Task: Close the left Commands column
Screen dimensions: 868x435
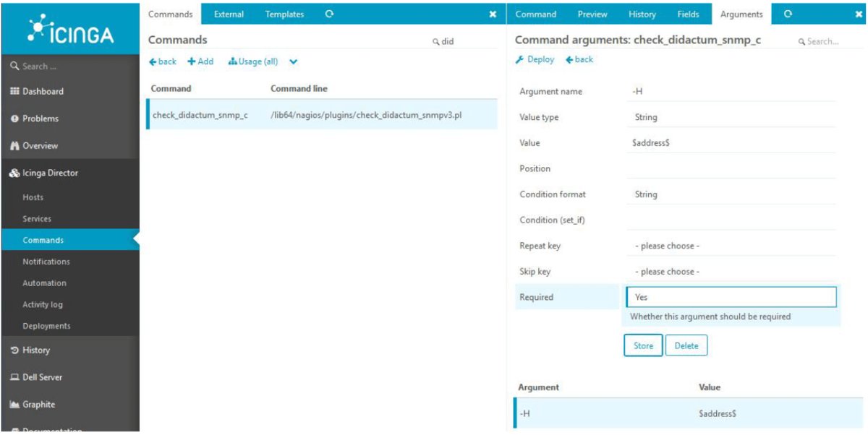Action: [x=493, y=14]
